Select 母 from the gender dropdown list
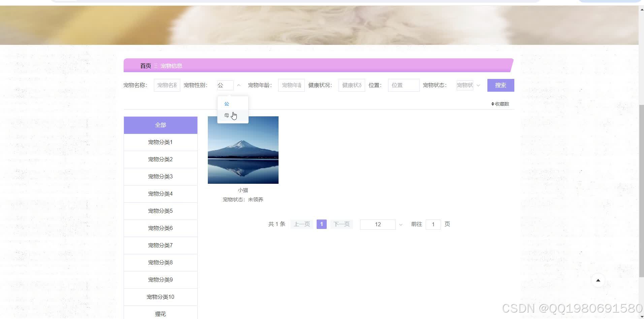 pos(226,115)
